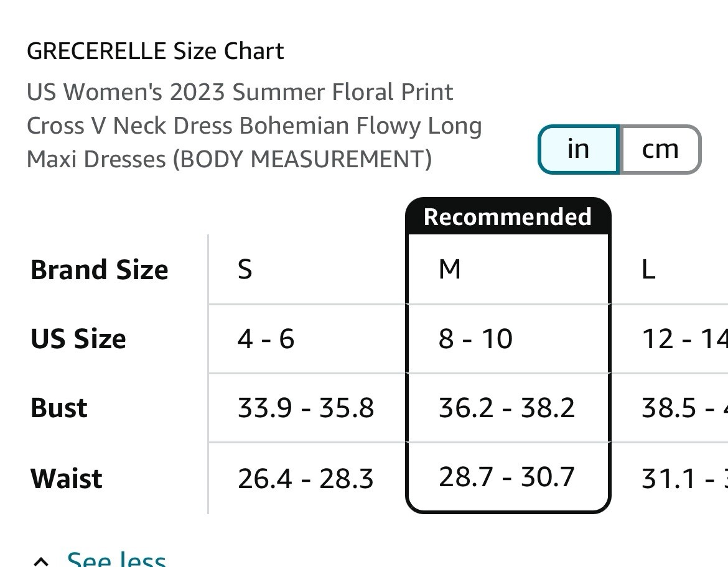Click the US size 12 - 14 cell

coord(684,338)
